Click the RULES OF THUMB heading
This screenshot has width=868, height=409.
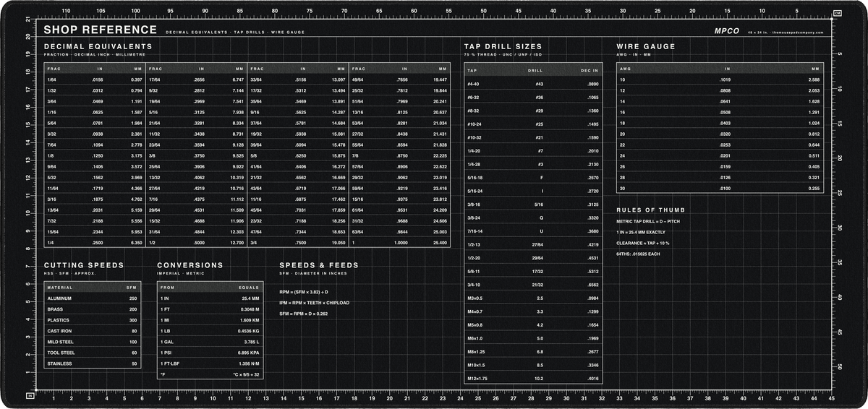click(652, 210)
